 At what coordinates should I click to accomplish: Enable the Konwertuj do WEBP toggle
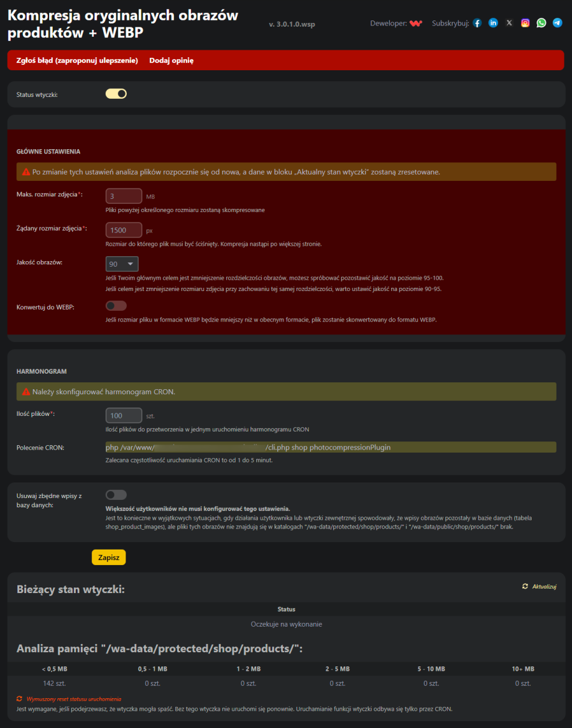point(116,305)
